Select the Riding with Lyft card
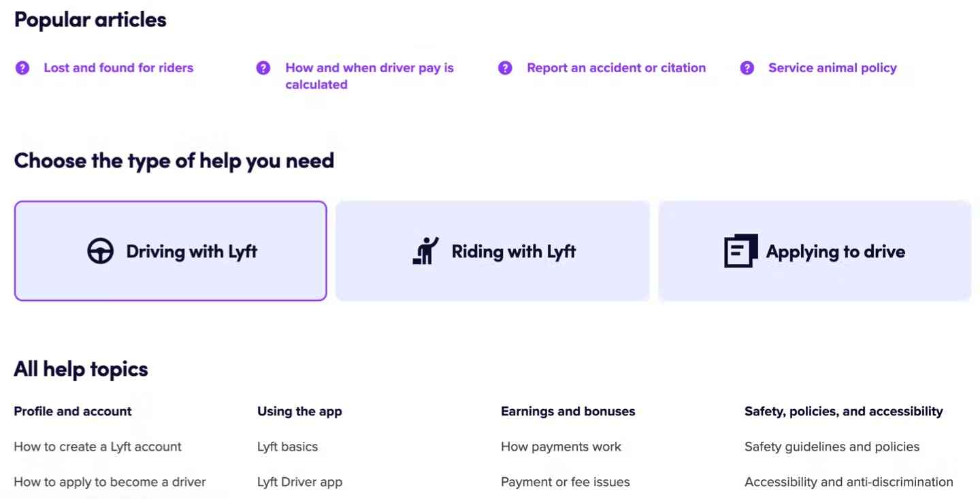Screen dimensions: 980x499 pyautogui.click(x=493, y=251)
